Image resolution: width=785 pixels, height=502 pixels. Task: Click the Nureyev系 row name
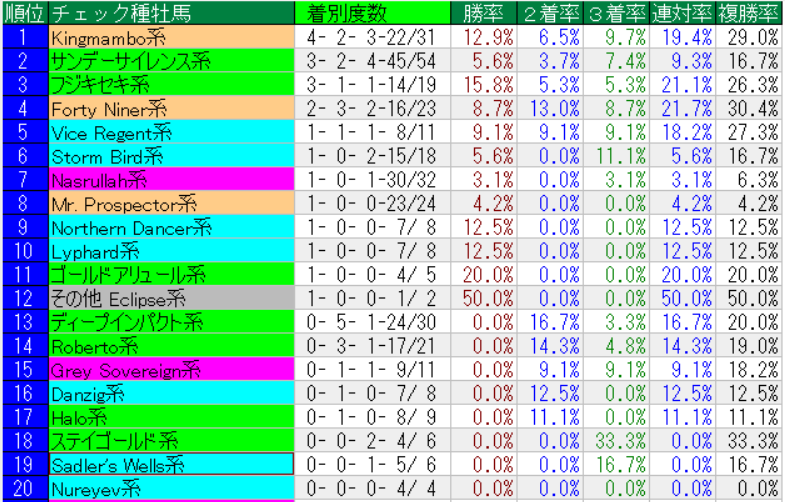click(x=170, y=488)
